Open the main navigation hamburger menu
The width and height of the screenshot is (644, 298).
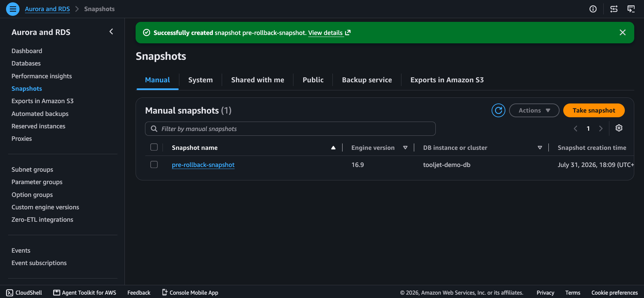(13, 9)
